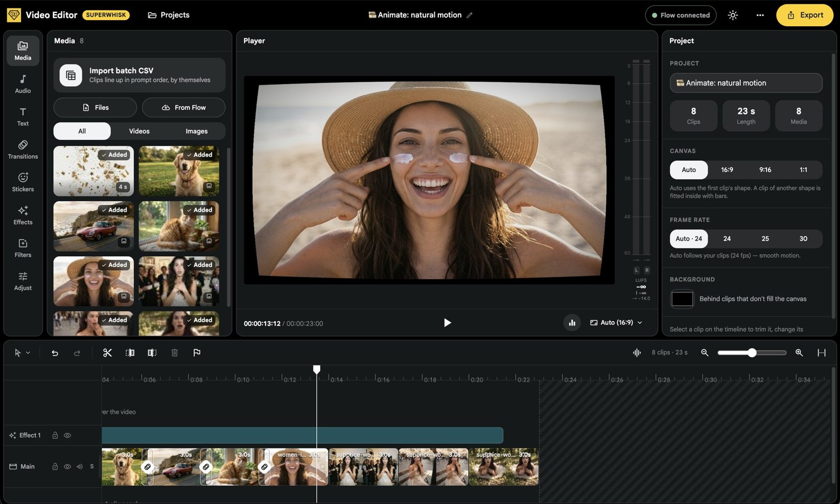
Task: Click the Files upload button
Action: 95,108
